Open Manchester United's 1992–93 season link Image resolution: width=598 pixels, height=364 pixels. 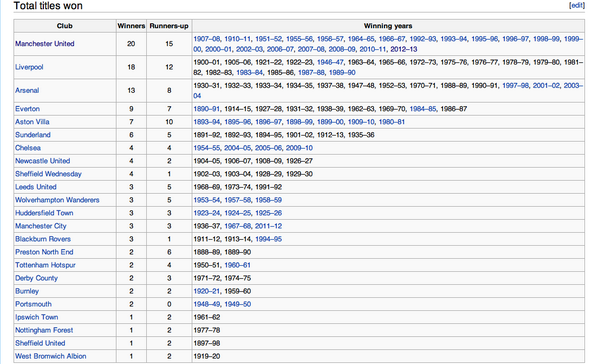(x=423, y=39)
